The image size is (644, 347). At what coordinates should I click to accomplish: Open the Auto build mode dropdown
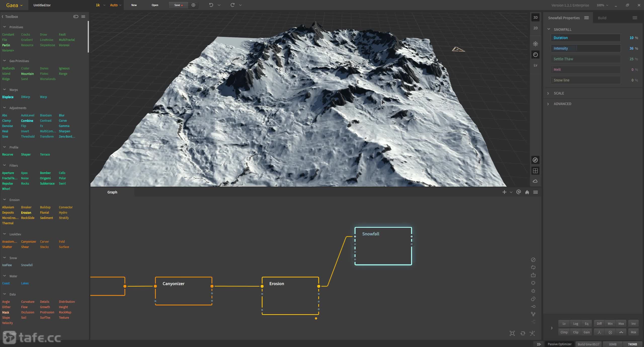click(115, 5)
